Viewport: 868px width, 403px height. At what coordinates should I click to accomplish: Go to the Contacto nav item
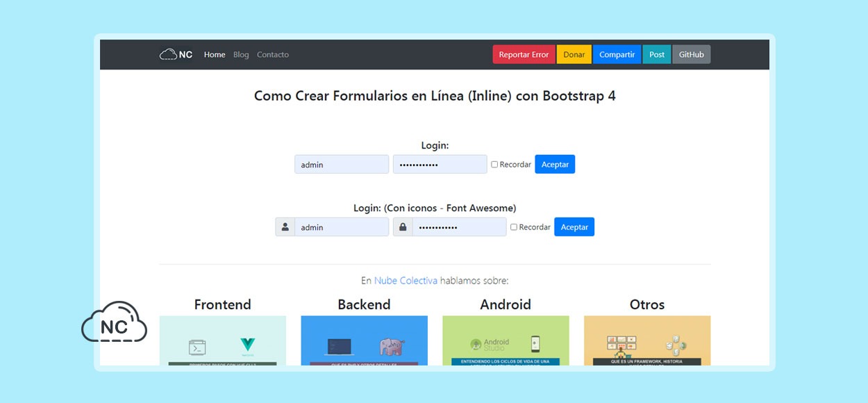273,54
